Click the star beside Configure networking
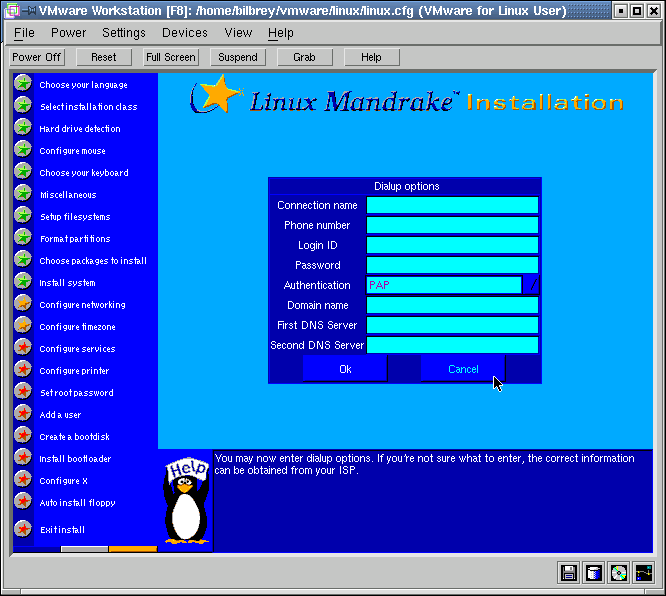Viewport: 666px width, 596px height. (23, 304)
